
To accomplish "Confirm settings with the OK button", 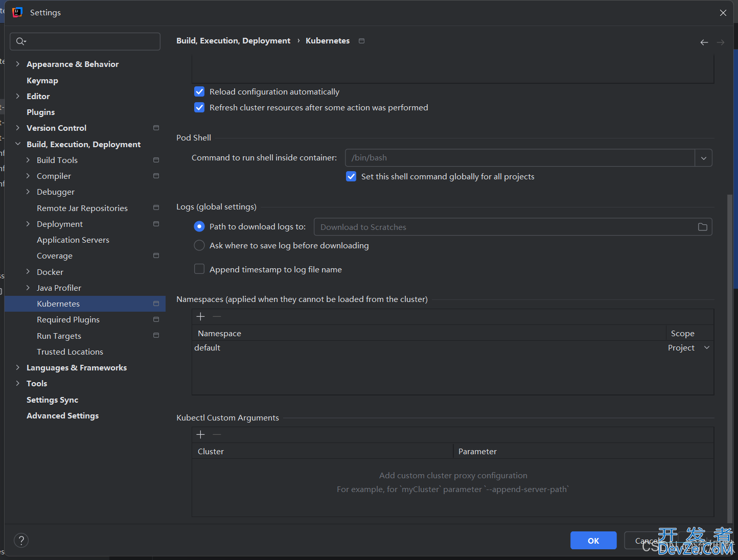I will pyautogui.click(x=593, y=541).
